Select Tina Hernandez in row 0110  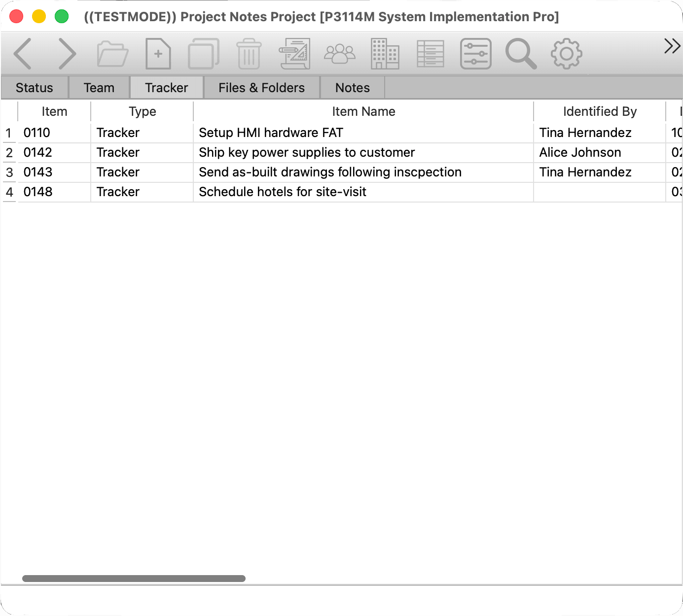pos(600,133)
